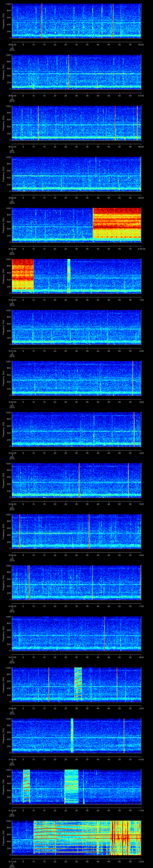Viewport: 153px width, 868px height.
Task: Click the red line at 56 s in the 9:02:00 panel
Action: pos(133,378)
